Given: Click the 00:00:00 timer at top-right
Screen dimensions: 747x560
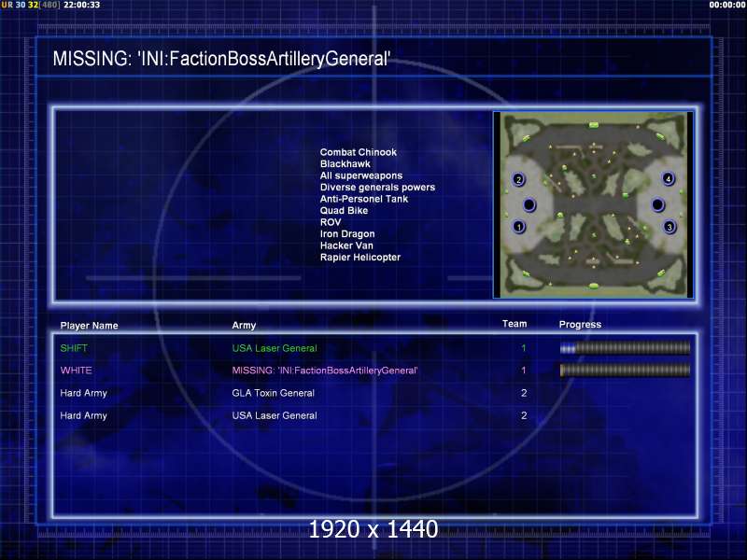Looking at the screenshot, I should pyautogui.click(x=727, y=5).
